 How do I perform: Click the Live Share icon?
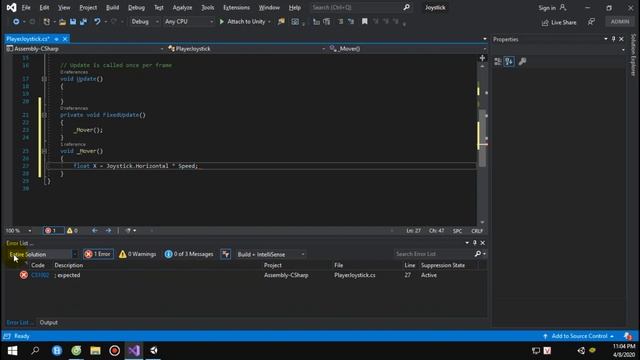545,22
